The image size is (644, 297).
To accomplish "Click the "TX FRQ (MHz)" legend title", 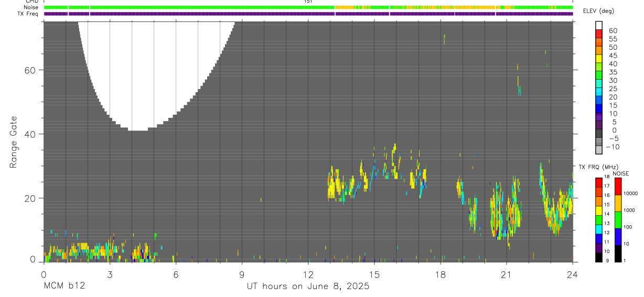I will point(598,167).
